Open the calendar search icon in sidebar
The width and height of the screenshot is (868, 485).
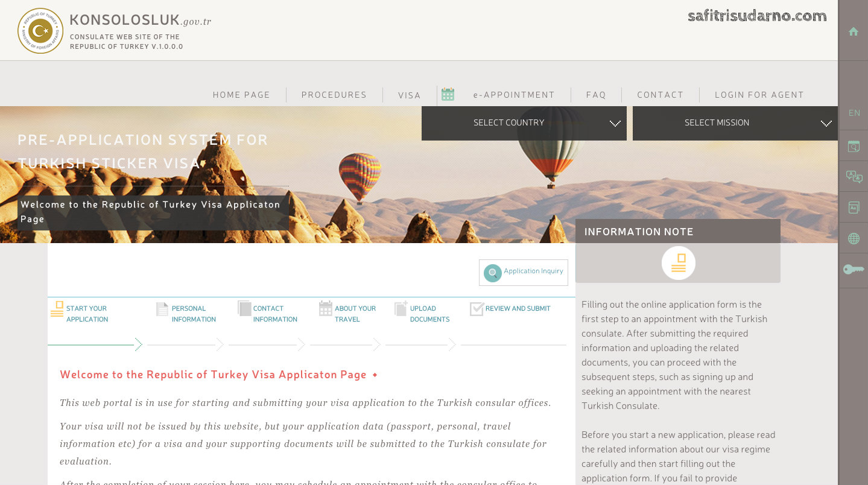point(854,146)
